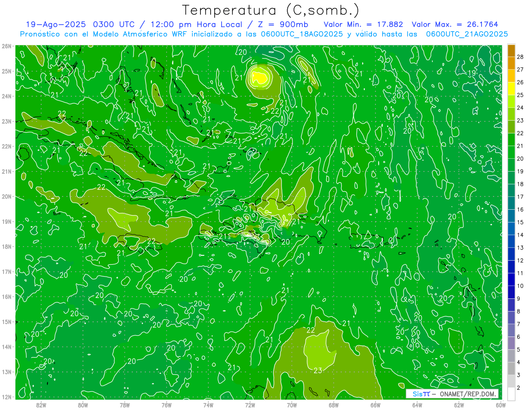Click legend scale label '27'
The width and height of the screenshot is (532, 411).
click(x=520, y=70)
